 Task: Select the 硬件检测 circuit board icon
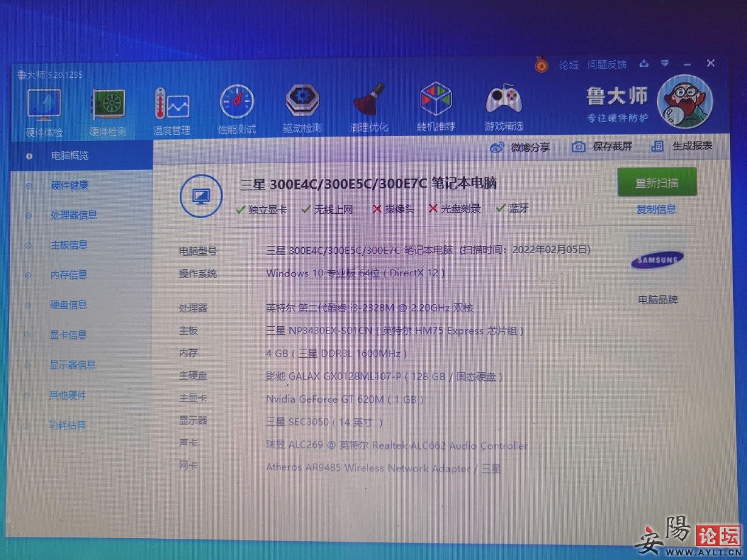pyautogui.click(x=108, y=105)
